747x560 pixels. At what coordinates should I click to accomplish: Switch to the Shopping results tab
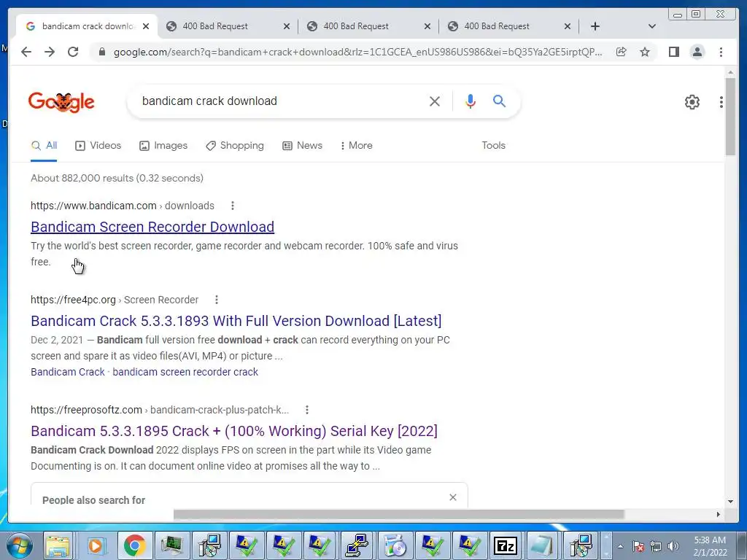pos(235,146)
